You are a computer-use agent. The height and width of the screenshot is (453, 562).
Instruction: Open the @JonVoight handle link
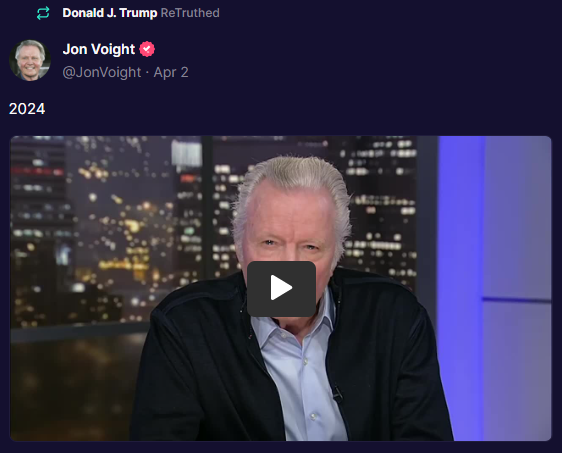click(102, 72)
